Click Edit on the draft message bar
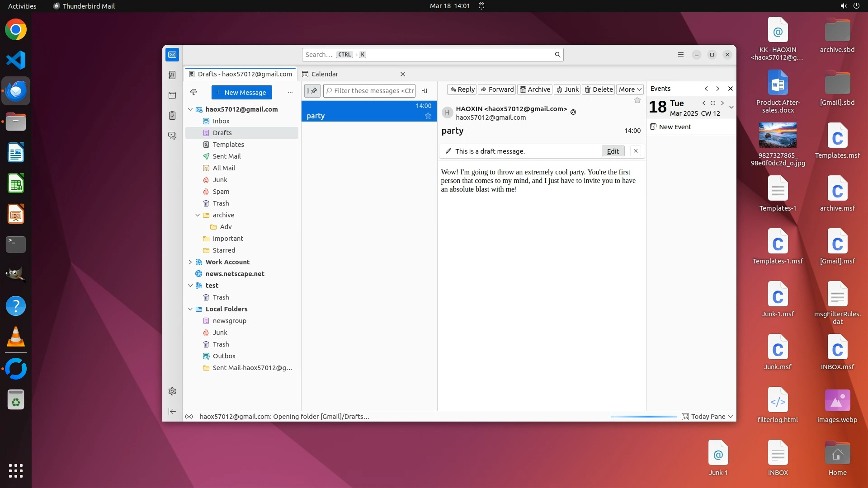The width and height of the screenshot is (868, 488). pyautogui.click(x=613, y=151)
